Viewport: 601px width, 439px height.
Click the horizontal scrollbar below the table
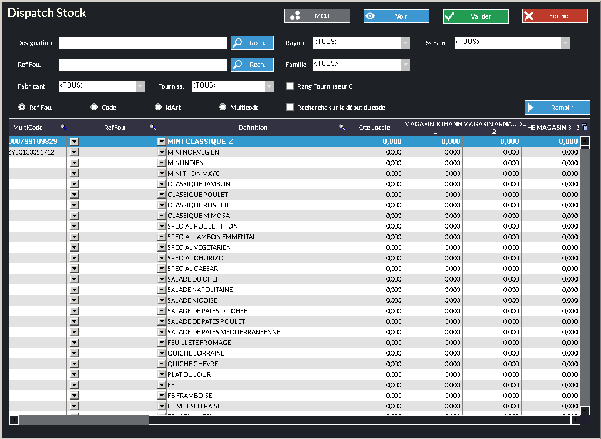click(290, 420)
